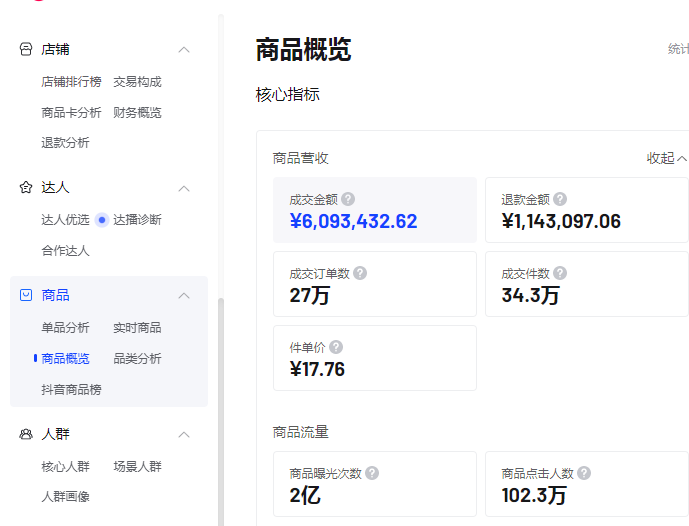Click the 店铺 shop icon in sidebar

26,49
